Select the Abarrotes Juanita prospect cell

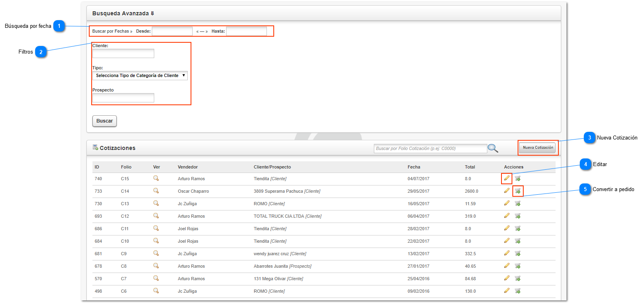283,266
